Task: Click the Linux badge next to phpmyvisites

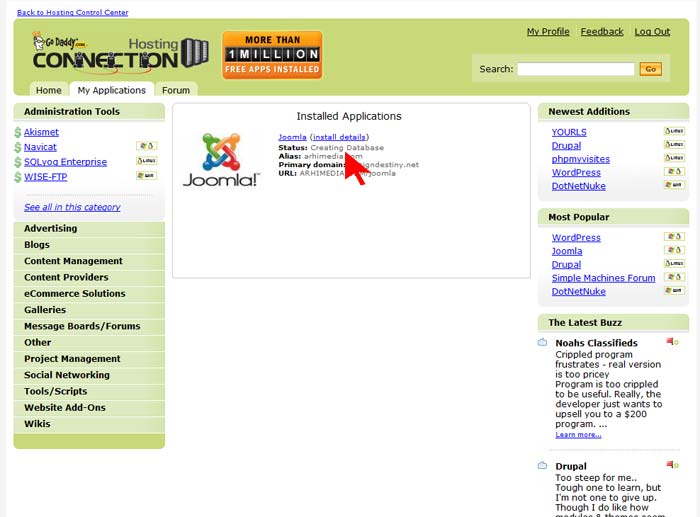Action: click(x=674, y=158)
